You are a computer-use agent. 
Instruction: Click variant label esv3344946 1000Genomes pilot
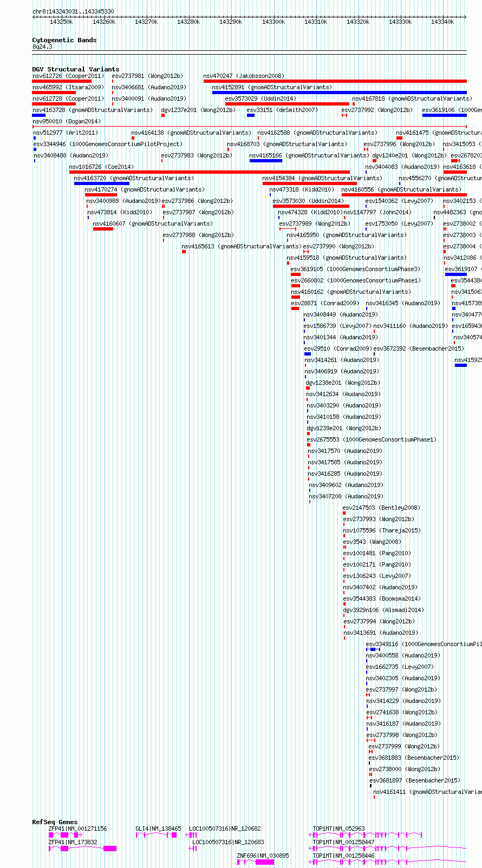pyautogui.click(x=108, y=144)
